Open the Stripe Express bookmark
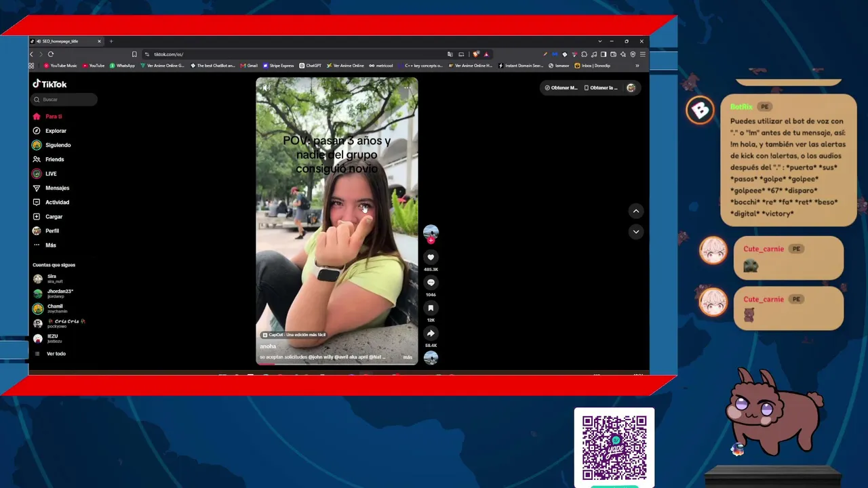Viewport: 868px width, 488px height. [x=279, y=66]
